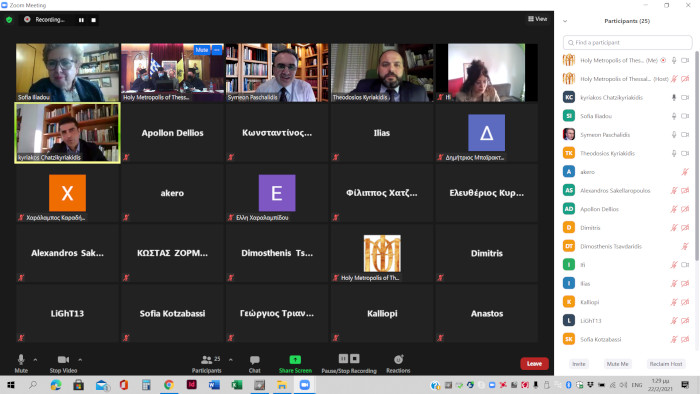Open Adobe InDesign from taskbar
The width and height of the screenshot is (700, 394).
click(x=192, y=385)
